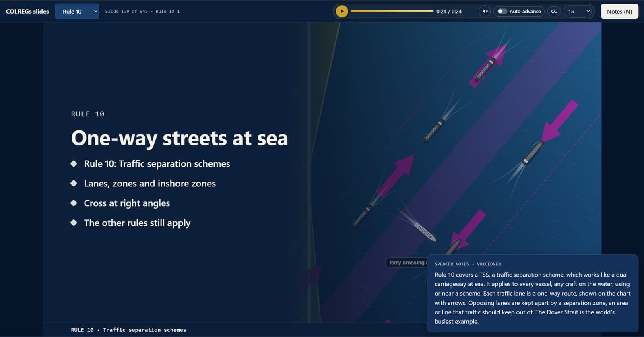Click the 0:24 / 0:24 time readout
Image resolution: width=644 pixels, height=337 pixels.
click(449, 11)
